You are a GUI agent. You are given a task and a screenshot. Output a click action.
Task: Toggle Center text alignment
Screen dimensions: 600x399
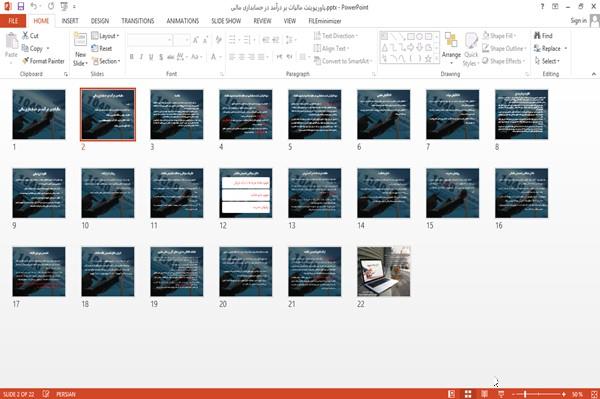click(241, 57)
